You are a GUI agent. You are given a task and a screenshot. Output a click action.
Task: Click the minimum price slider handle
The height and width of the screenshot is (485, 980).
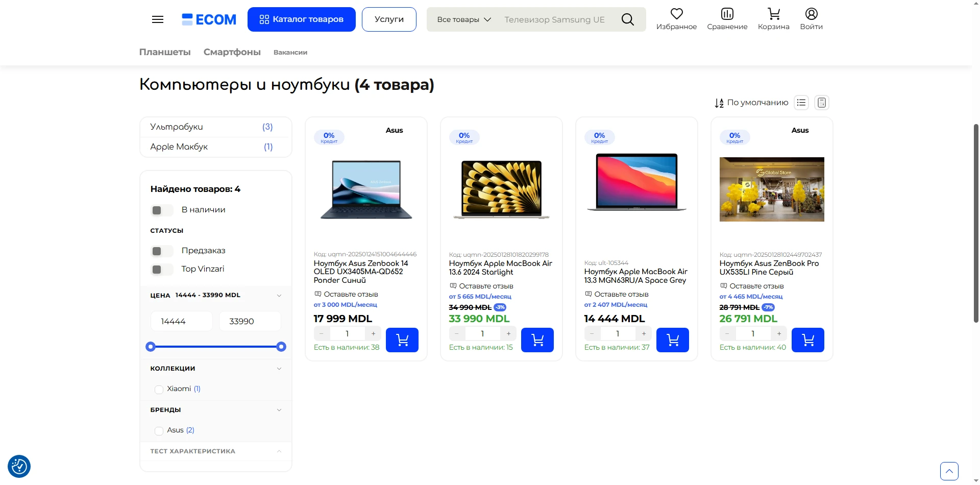tap(150, 347)
